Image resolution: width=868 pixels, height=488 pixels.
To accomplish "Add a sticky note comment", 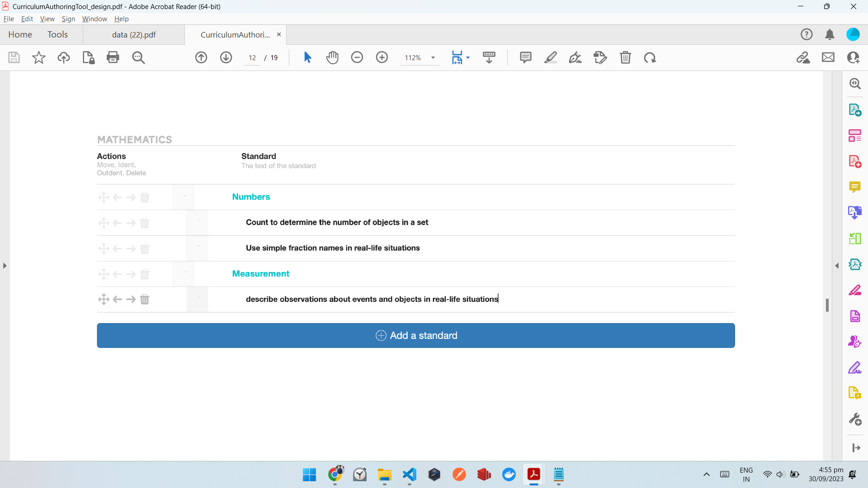I will [525, 57].
